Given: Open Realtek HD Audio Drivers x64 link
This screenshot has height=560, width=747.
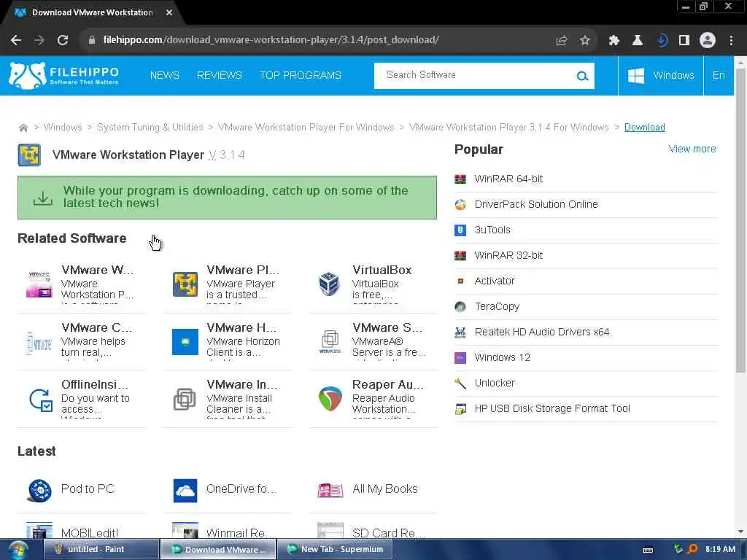Looking at the screenshot, I should 542,332.
